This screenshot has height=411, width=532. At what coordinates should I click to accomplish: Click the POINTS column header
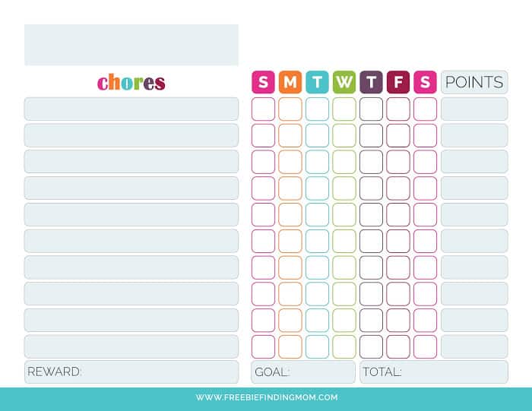[474, 82]
